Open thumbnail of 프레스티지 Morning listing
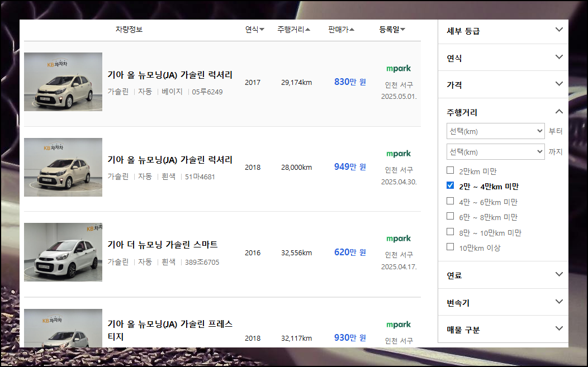Viewport: 588px width, 367px height. [63, 328]
